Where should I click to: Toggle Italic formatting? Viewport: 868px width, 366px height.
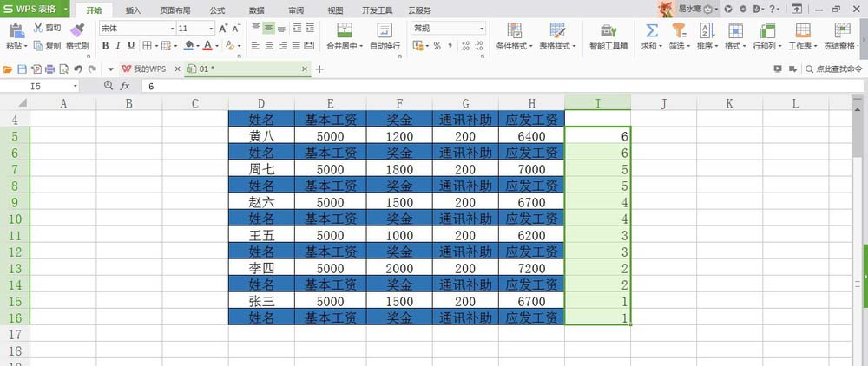(118, 45)
